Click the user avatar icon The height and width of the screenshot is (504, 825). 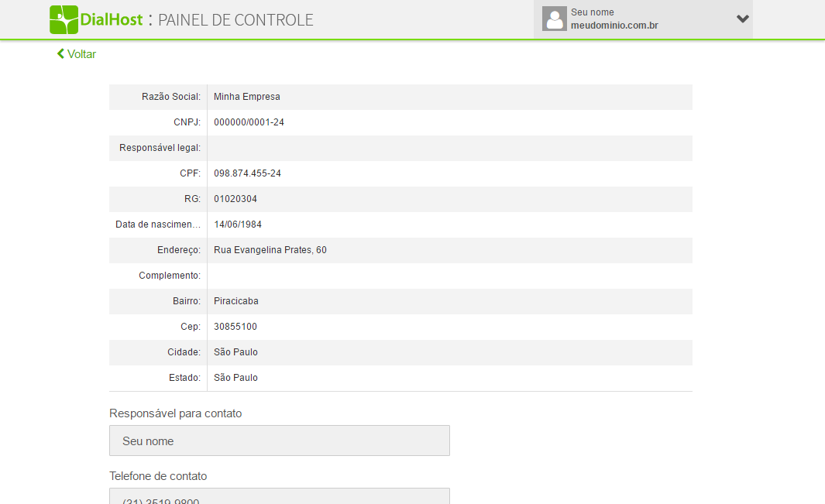coord(555,19)
